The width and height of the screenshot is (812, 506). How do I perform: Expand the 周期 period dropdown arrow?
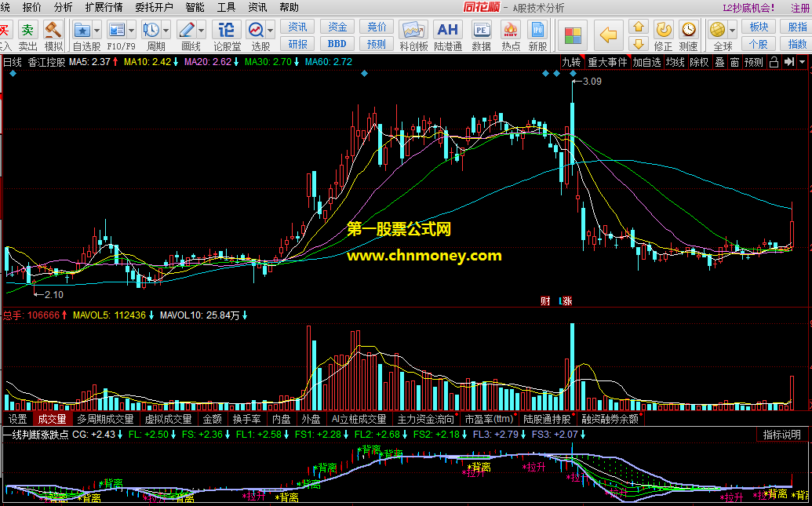click(x=166, y=30)
